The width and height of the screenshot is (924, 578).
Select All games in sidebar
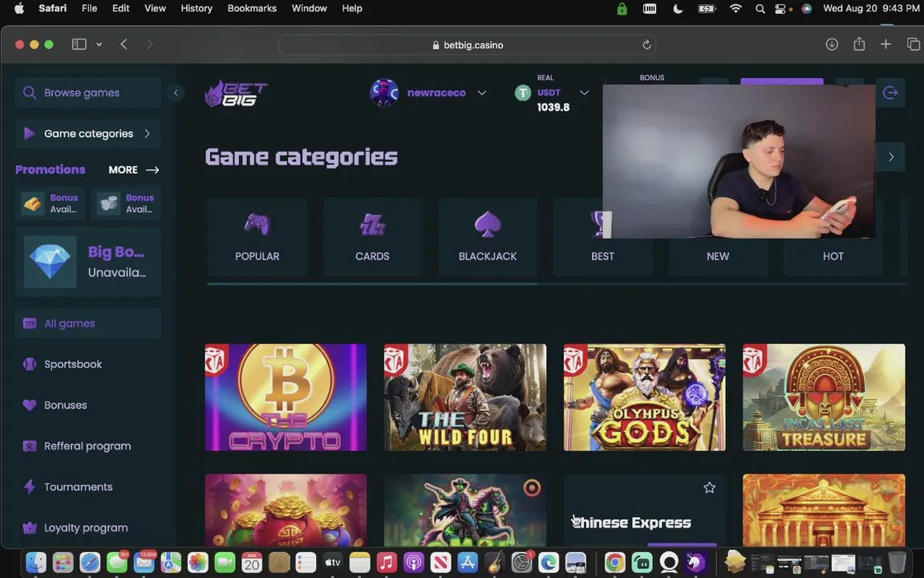click(x=87, y=324)
